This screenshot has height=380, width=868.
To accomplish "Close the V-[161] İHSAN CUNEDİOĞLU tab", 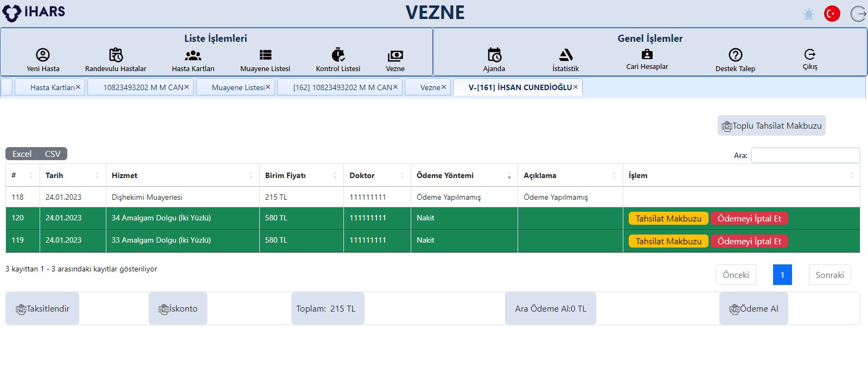I will (x=576, y=87).
